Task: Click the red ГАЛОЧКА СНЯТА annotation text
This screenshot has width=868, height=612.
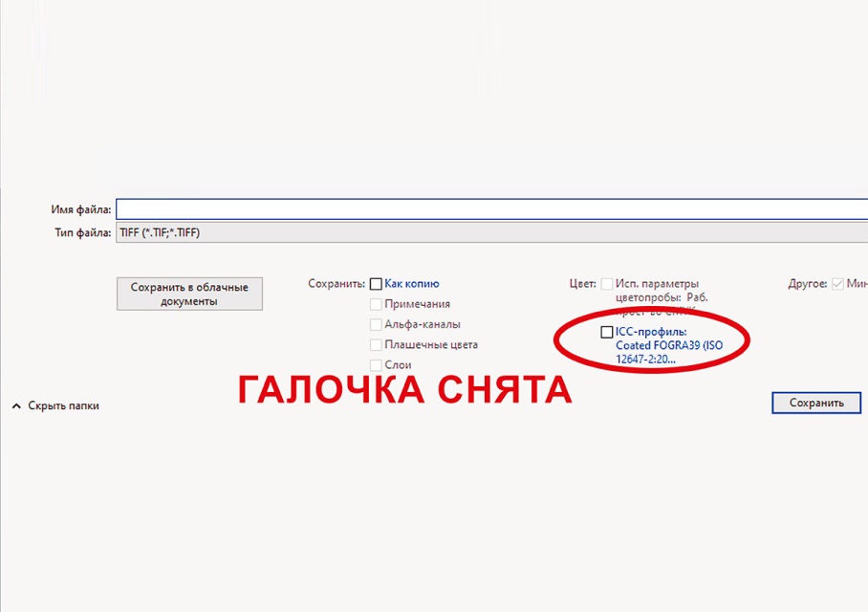Action: 404,390
